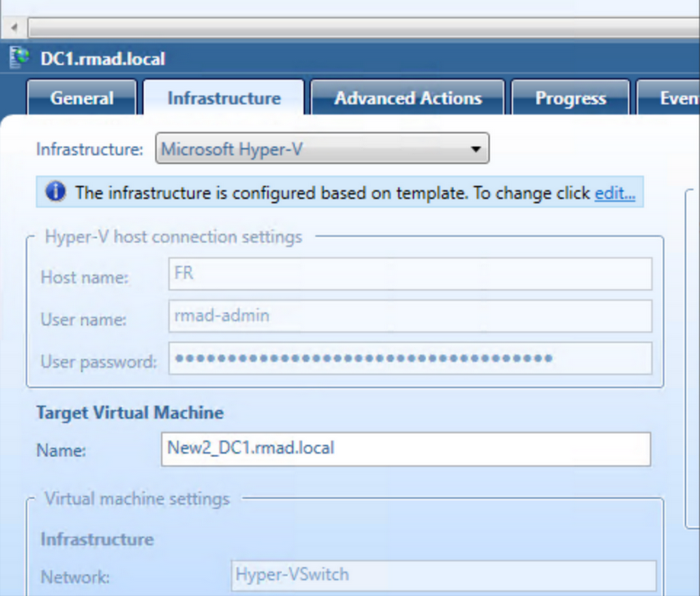
Task: Select the Infrastructure tab
Action: pos(223,98)
